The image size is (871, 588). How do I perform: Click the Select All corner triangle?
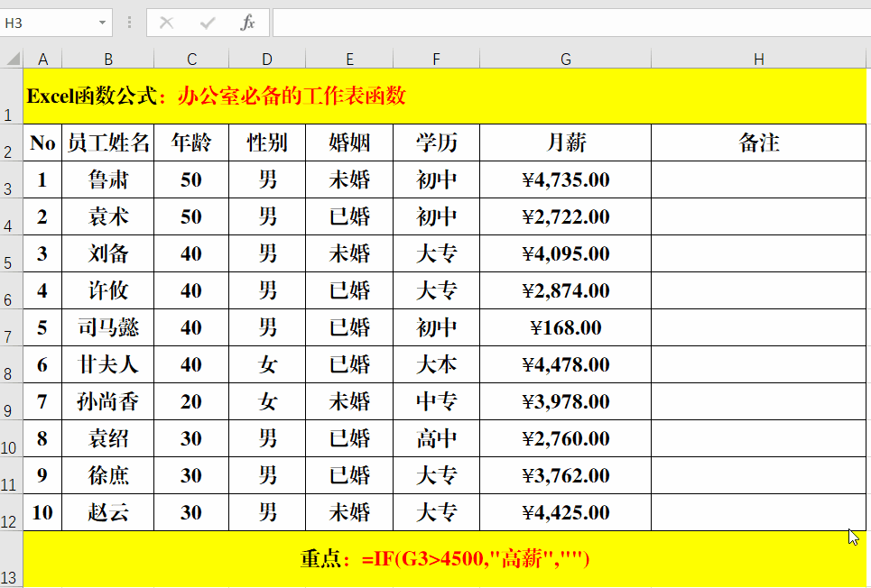point(13,59)
